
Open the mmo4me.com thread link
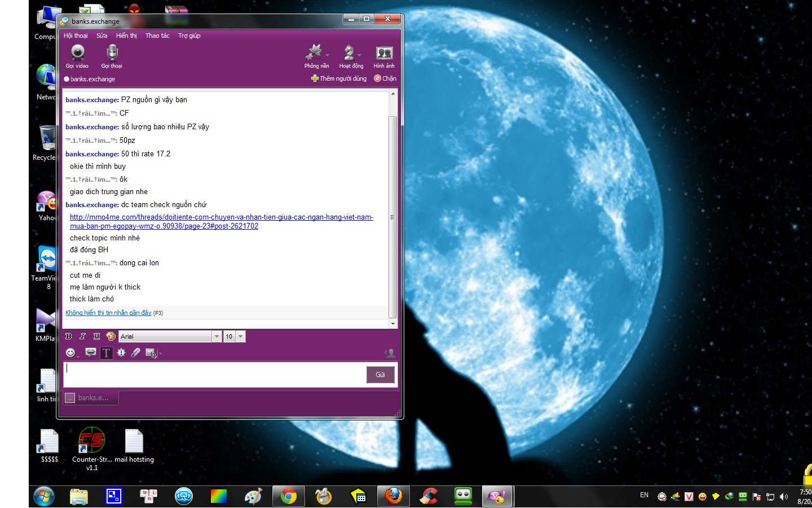(x=222, y=222)
